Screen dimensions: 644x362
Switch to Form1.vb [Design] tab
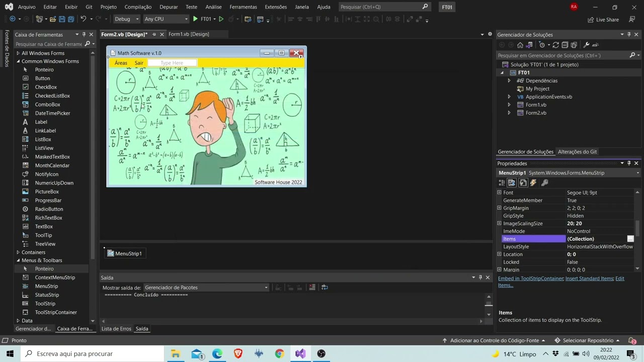point(189,34)
